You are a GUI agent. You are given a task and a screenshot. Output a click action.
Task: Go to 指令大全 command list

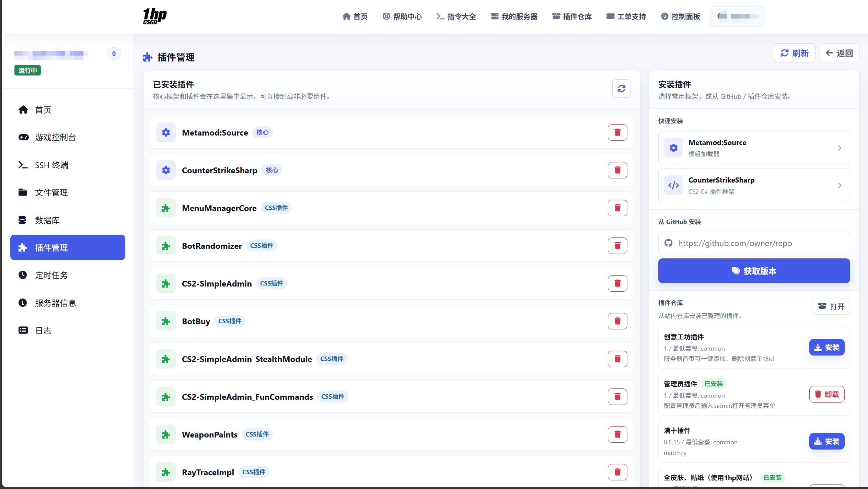pos(456,16)
